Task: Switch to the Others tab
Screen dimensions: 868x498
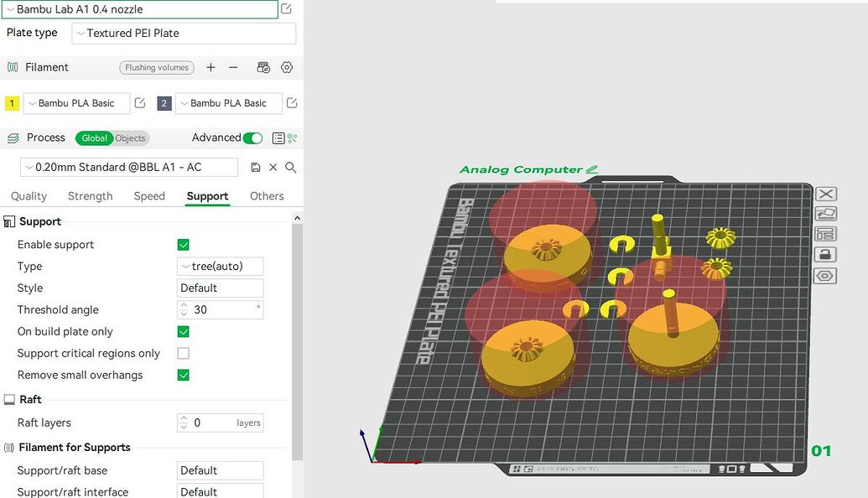Action: [267, 196]
